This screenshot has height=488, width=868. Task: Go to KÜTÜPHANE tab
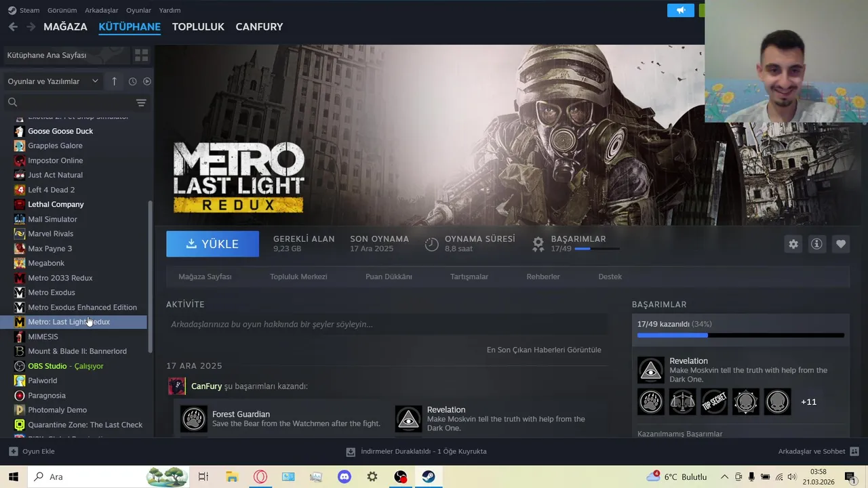[130, 26]
